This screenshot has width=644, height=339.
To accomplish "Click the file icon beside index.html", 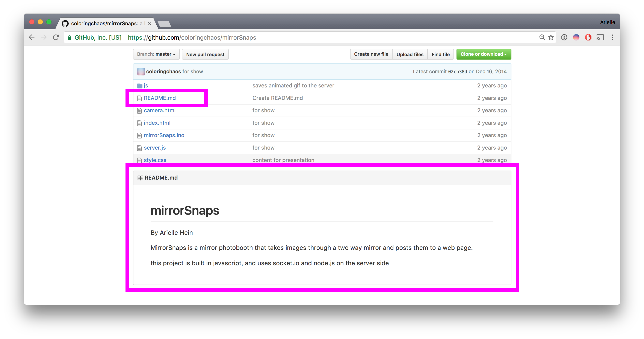I will [x=139, y=123].
